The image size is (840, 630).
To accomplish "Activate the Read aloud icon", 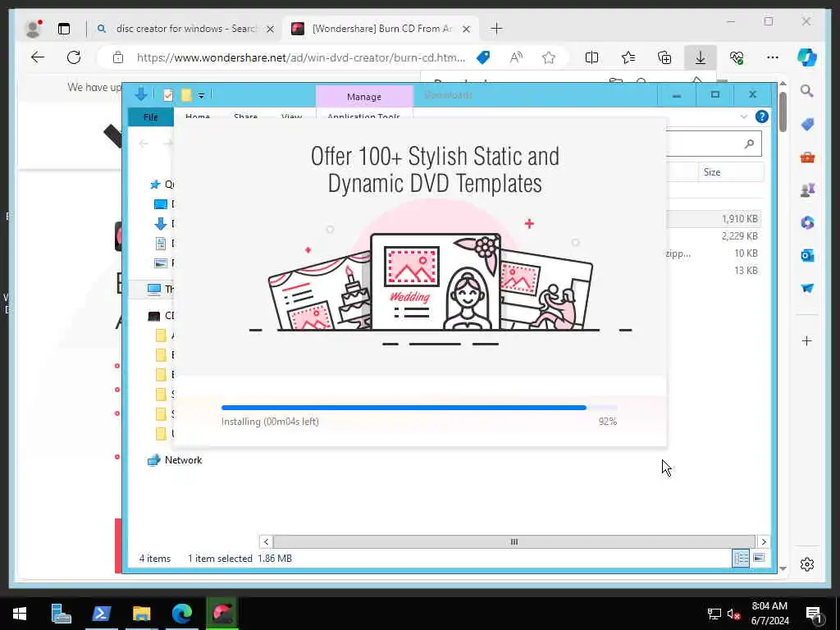I will 516,57.
